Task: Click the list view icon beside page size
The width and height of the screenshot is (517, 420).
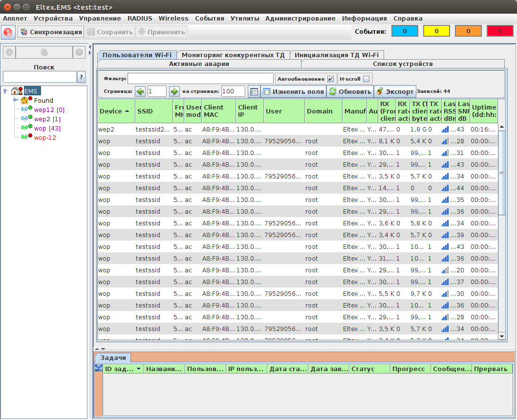Action: pos(254,91)
